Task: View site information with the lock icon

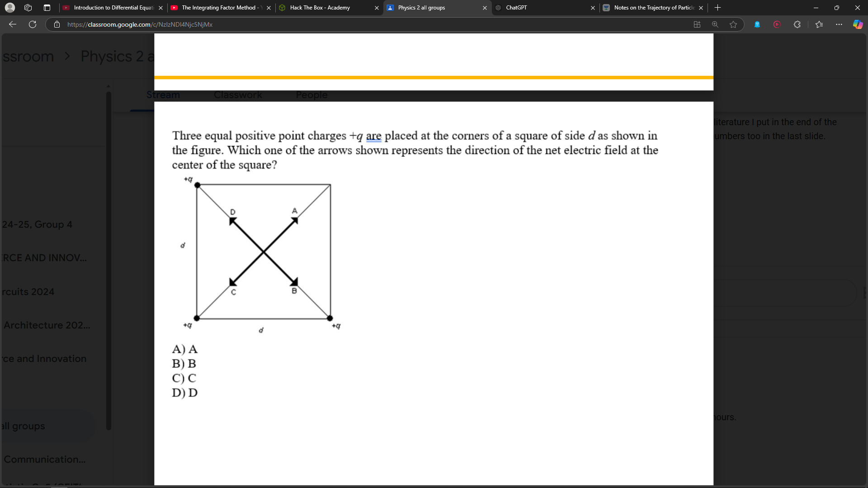Action: [x=57, y=24]
